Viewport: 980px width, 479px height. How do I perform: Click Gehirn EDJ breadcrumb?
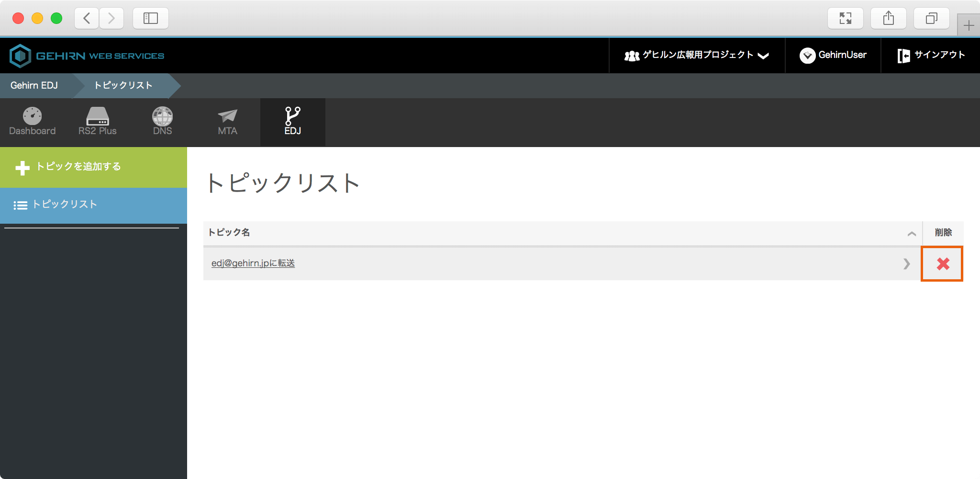point(34,86)
